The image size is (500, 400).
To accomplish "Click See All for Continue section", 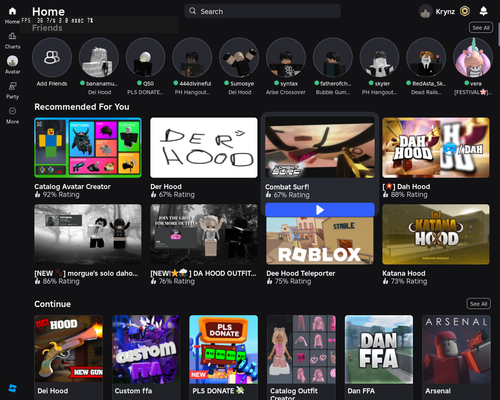I will pos(478,304).
